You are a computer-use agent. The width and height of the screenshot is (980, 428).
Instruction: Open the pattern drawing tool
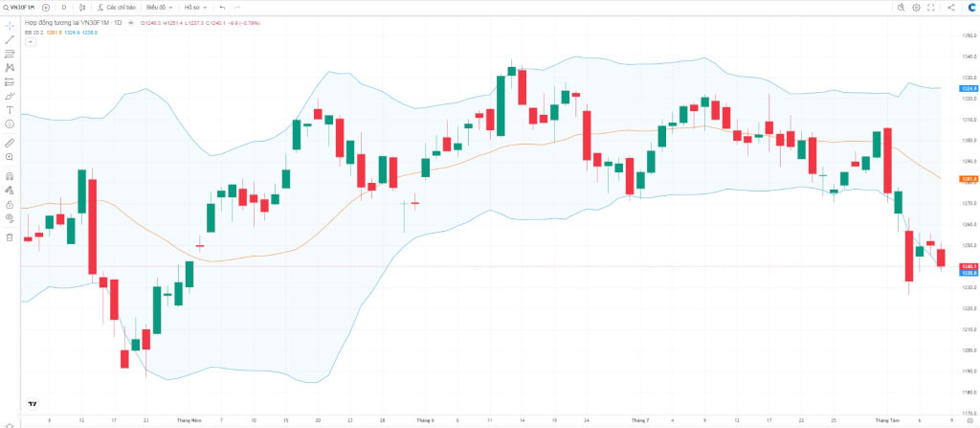pos(10,68)
